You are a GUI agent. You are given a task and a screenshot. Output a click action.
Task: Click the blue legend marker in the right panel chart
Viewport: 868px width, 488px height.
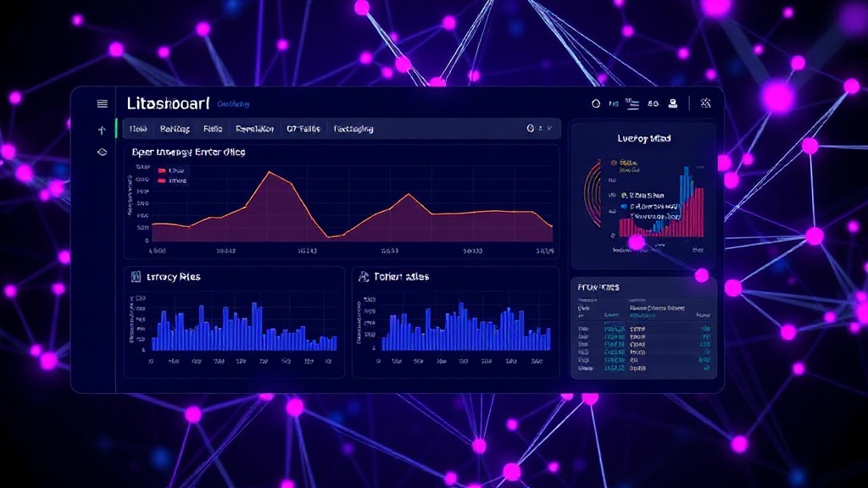coord(624,207)
